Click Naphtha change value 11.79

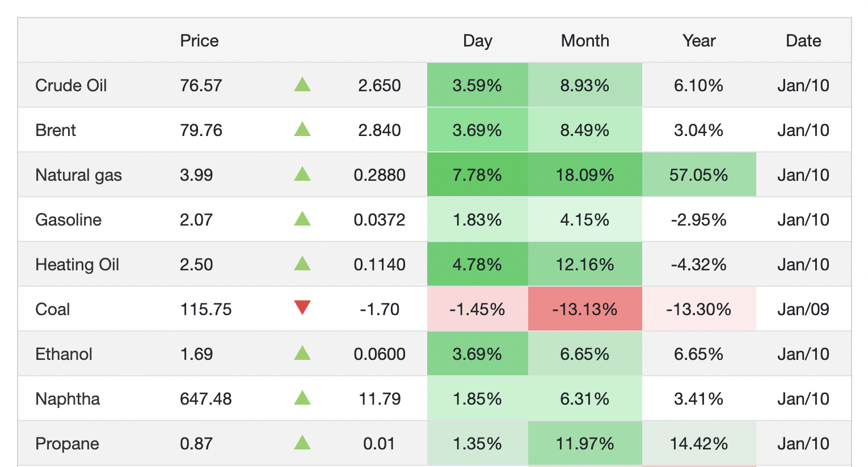[380, 399]
